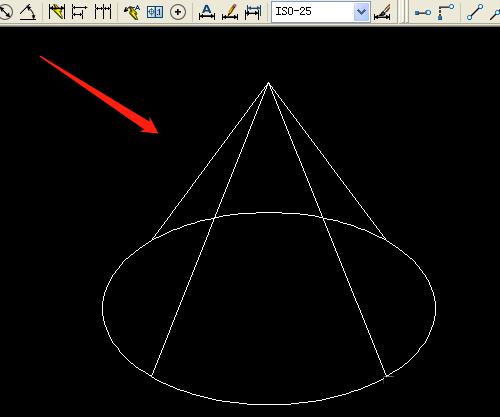Select the Center Mark tool

[178, 12]
